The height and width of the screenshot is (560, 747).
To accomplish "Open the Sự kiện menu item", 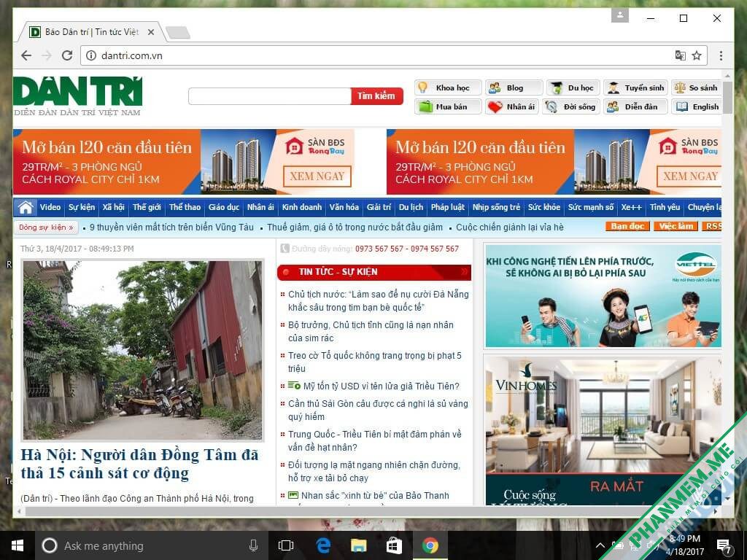I will click(82, 207).
